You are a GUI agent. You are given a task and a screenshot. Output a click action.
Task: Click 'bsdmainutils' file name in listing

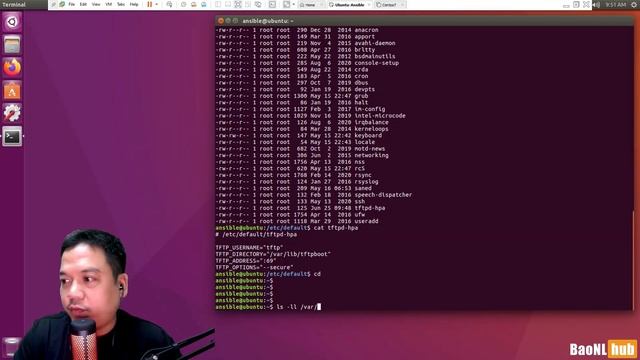[x=375, y=56]
